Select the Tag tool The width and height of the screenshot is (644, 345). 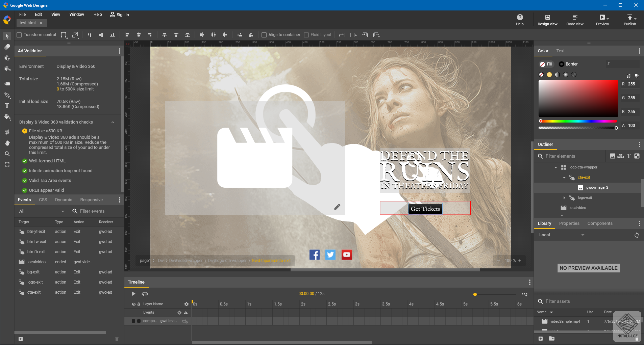[7, 83]
